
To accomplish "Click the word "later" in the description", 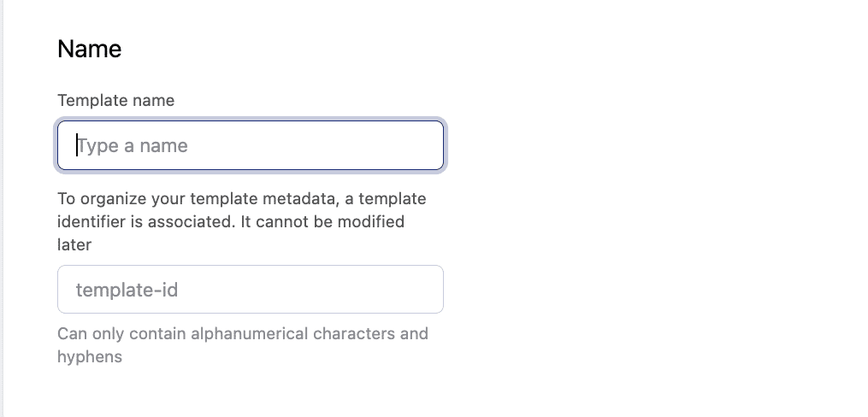I will [x=74, y=245].
